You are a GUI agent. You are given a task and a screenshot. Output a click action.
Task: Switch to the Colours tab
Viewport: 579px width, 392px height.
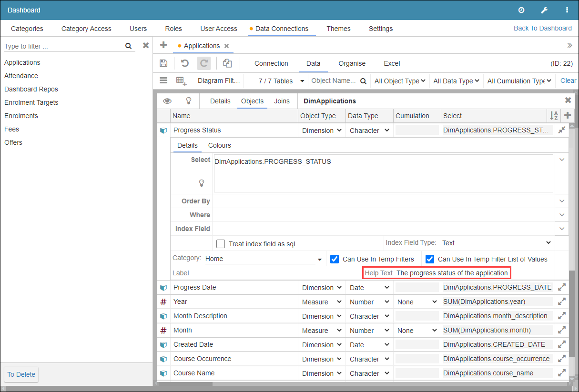click(219, 145)
